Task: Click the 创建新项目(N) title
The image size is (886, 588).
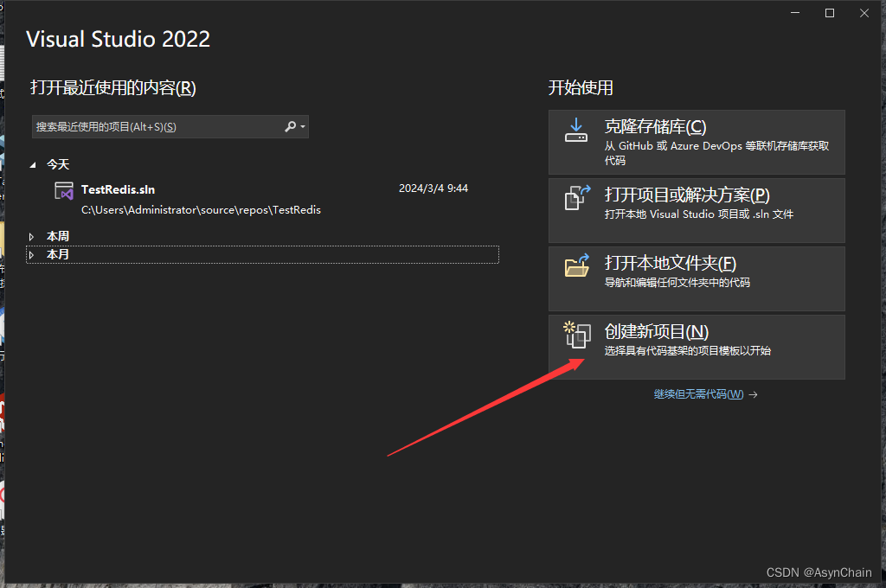Action: 657,331
